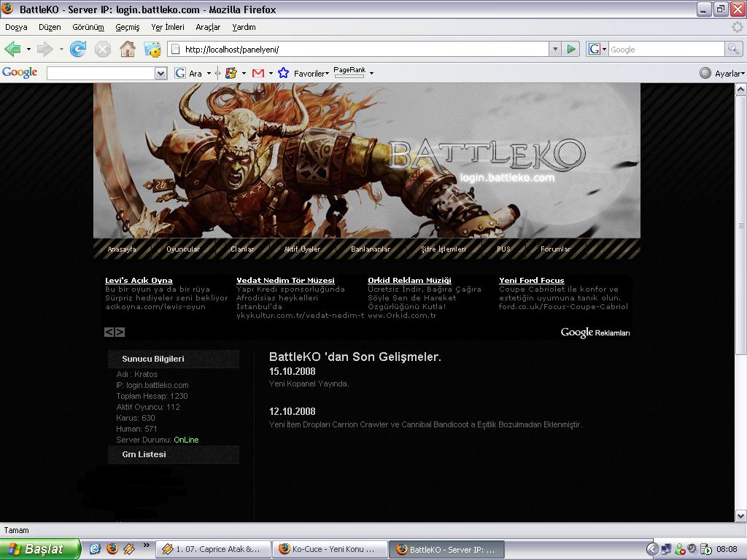Viewport: 747px width, 560px height.
Task: Click the Başlat start button
Action: [40, 549]
